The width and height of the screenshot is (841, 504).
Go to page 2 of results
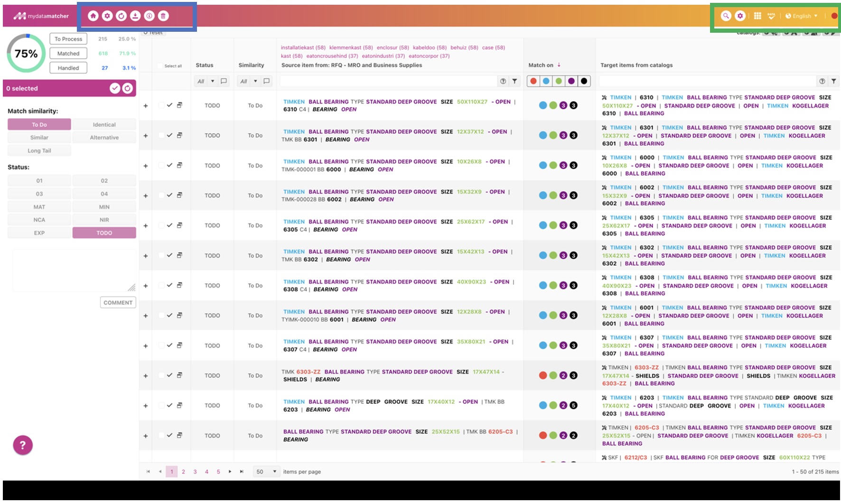click(x=183, y=472)
